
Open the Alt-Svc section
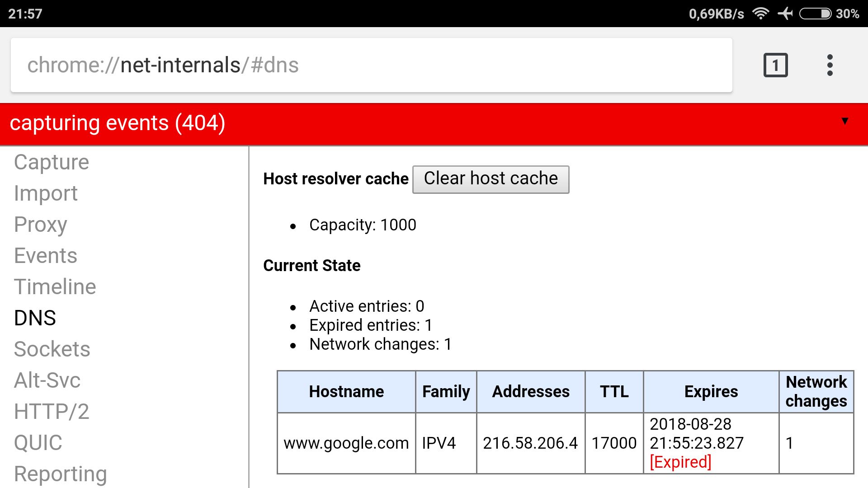click(47, 380)
